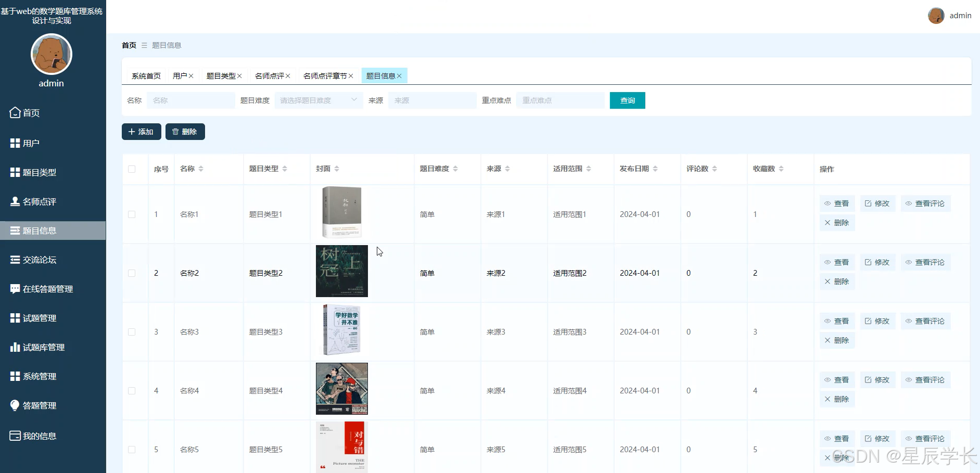Click the bulb icon of 答题管理
The height and width of the screenshot is (473, 980).
coord(15,405)
